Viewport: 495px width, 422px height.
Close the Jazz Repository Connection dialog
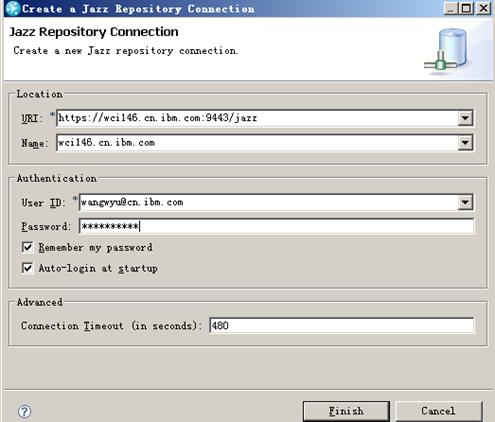click(x=483, y=8)
